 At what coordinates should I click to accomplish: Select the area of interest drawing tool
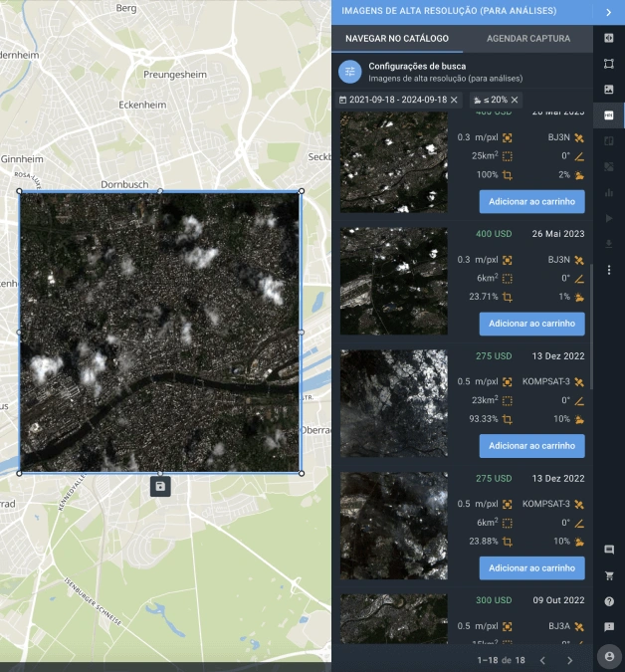tap(609, 64)
